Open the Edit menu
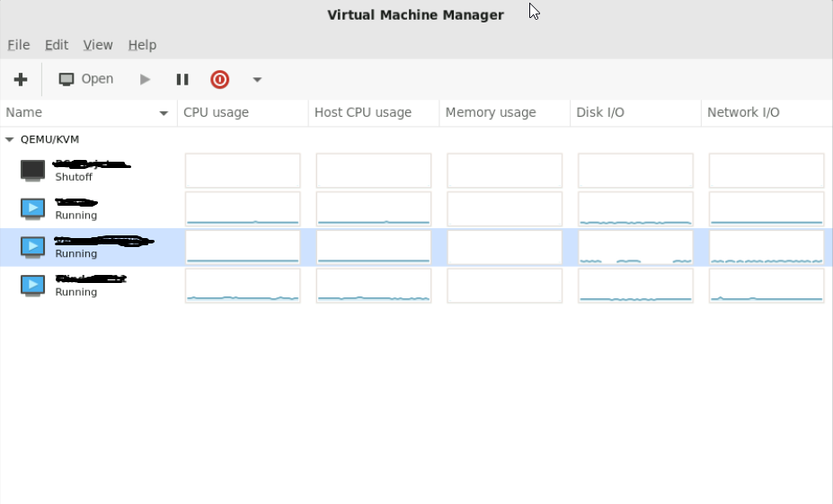This screenshot has height=504, width=833. pos(57,45)
